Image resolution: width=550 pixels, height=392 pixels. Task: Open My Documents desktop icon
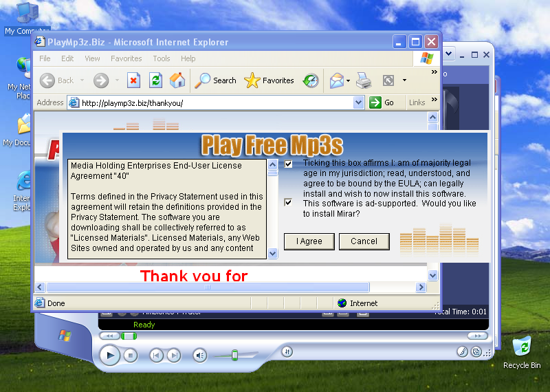(18, 129)
